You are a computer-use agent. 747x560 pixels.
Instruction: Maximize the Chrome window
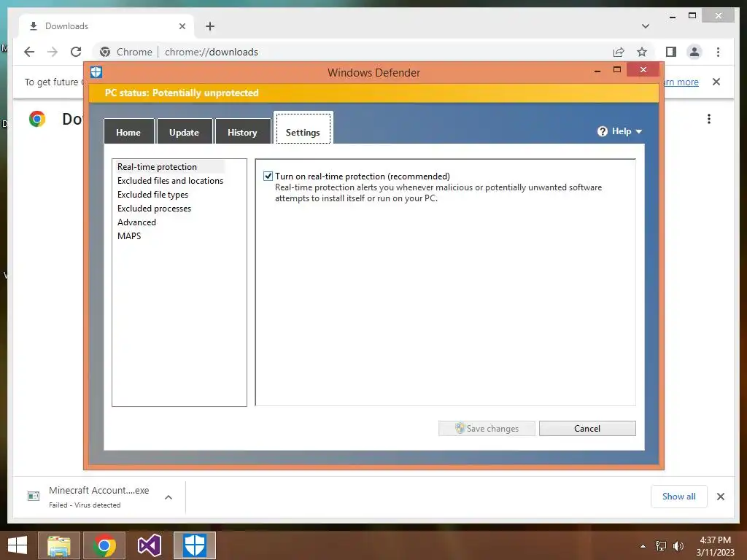click(x=692, y=16)
